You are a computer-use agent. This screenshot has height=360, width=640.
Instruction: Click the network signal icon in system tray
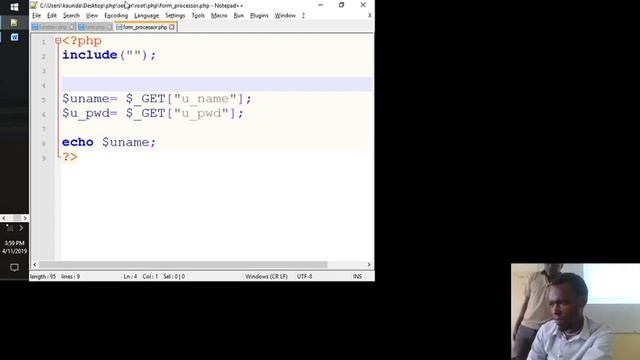[9, 228]
